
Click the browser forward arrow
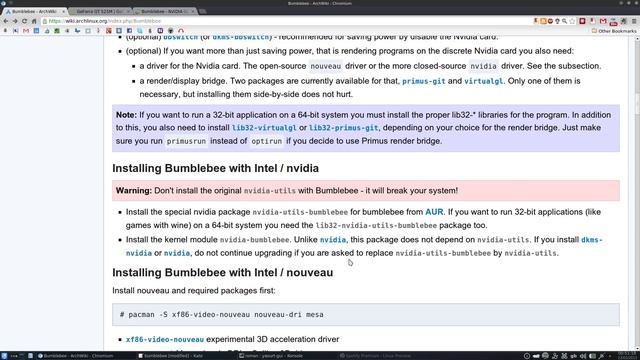(x=15, y=21)
